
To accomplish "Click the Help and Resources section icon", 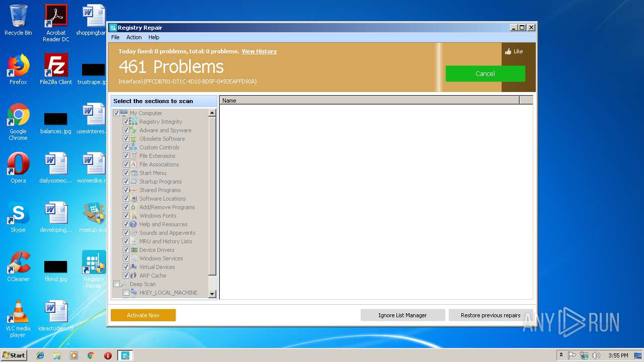I will tap(134, 224).
